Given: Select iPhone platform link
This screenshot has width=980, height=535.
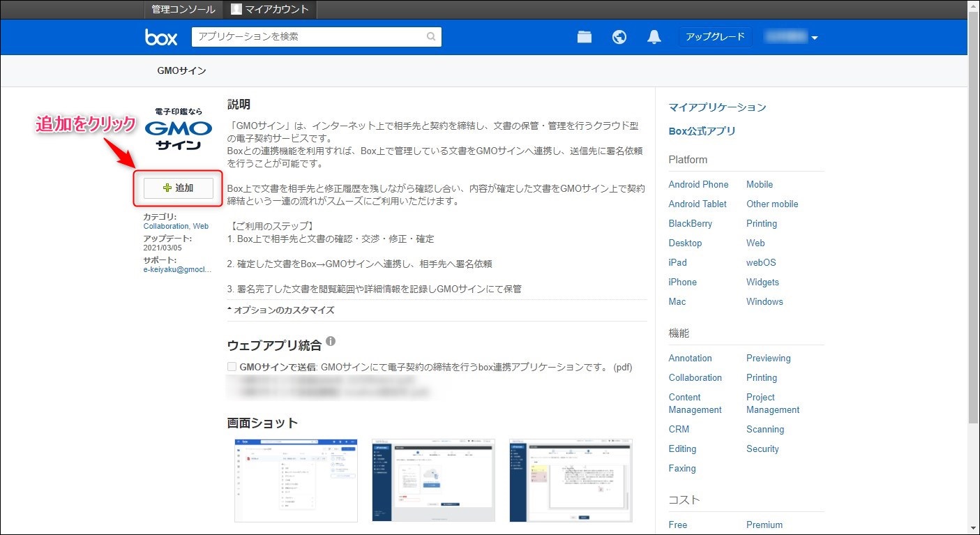Looking at the screenshot, I should click(x=682, y=282).
